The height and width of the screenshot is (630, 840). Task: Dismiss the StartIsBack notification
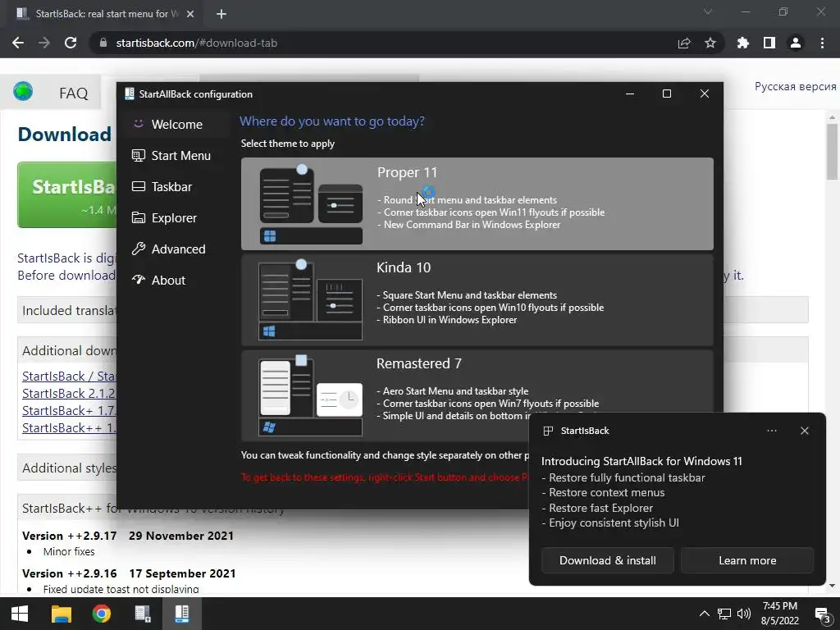tap(804, 431)
